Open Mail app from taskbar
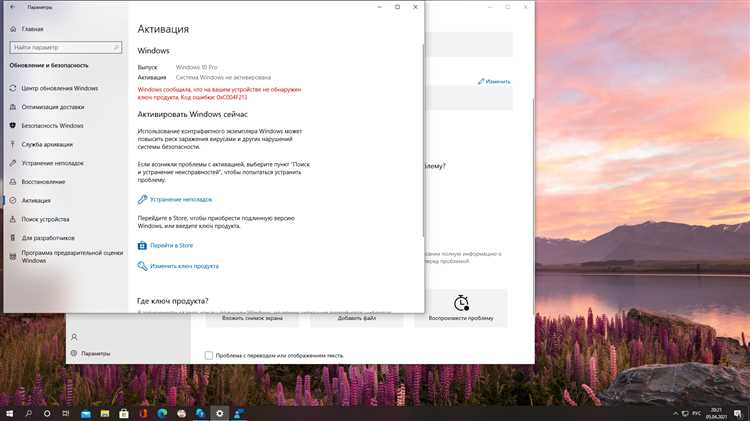This screenshot has width=750, height=421. click(x=86, y=413)
